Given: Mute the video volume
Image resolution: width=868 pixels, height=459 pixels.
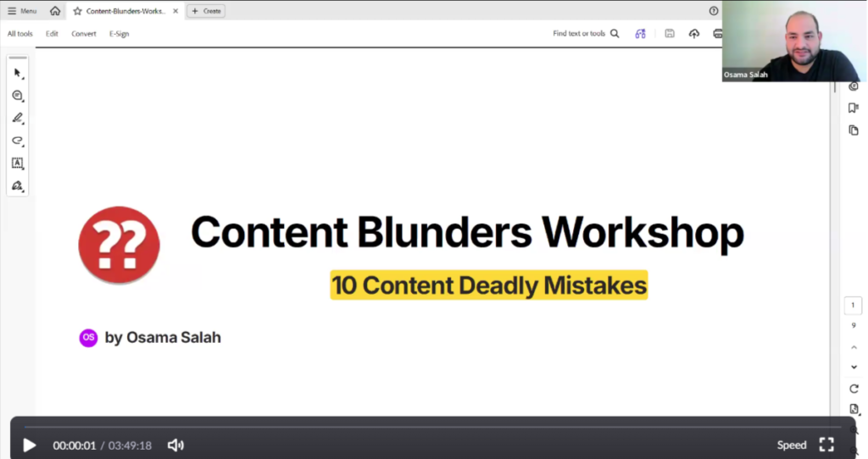Looking at the screenshot, I should (x=175, y=445).
